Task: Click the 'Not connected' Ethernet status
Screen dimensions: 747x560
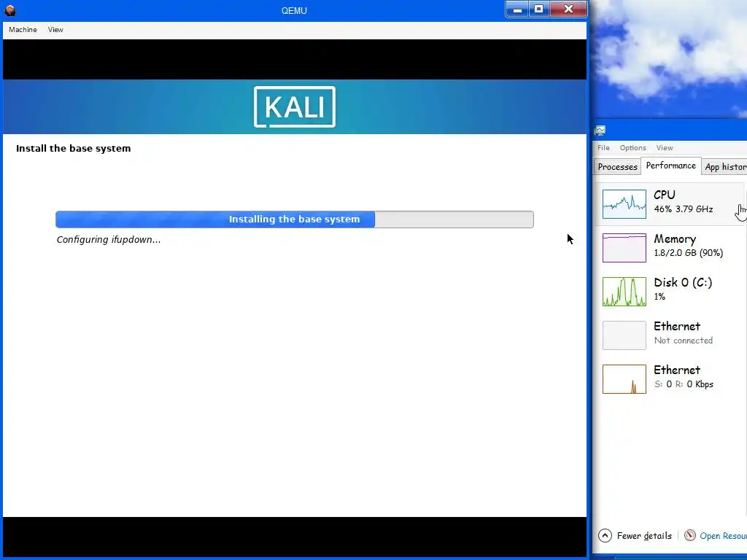Action: click(683, 341)
